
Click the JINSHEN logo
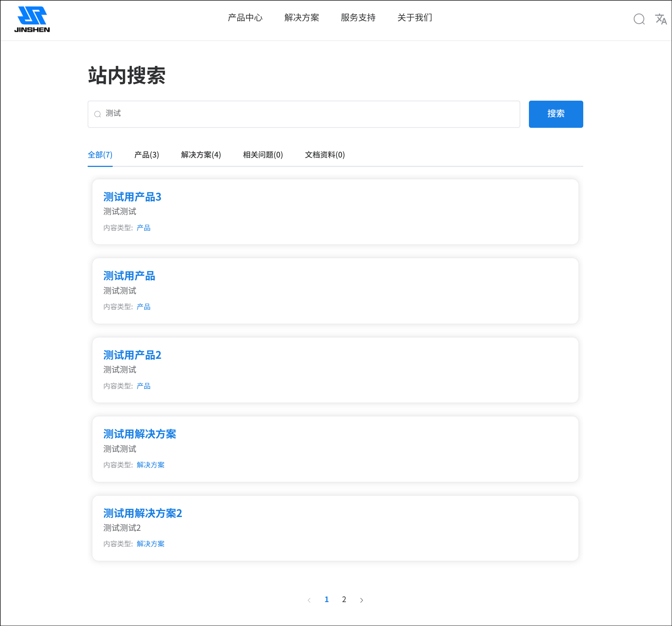[x=32, y=20]
